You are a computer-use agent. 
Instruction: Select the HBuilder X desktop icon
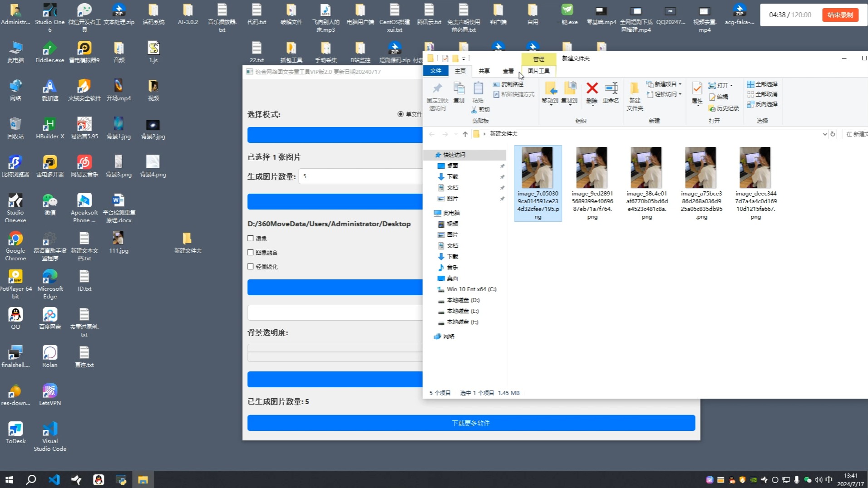pyautogui.click(x=50, y=128)
